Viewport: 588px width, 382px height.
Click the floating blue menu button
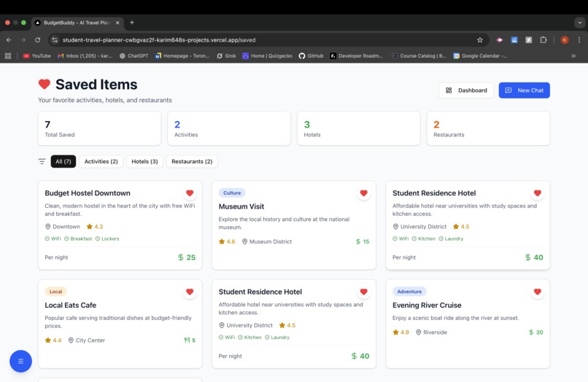[x=20, y=361]
